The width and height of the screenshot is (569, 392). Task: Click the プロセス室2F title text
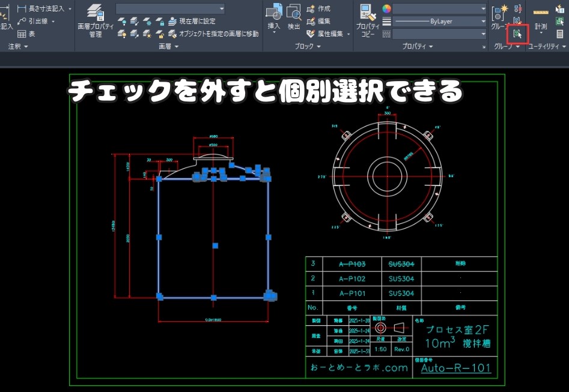pos(457,330)
